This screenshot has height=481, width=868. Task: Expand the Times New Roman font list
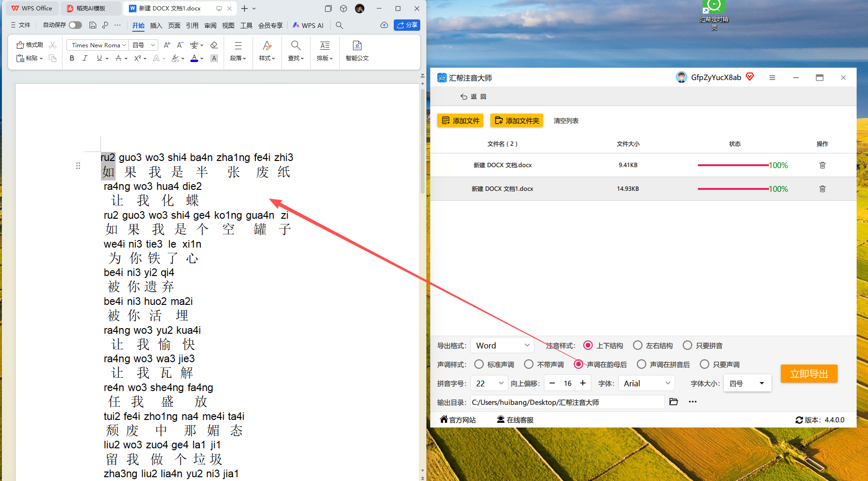point(124,45)
